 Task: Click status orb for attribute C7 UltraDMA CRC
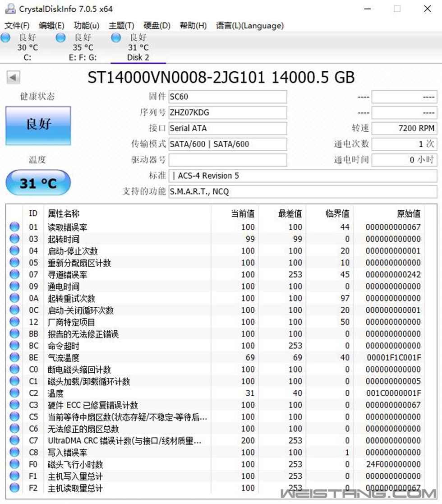[14, 441]
